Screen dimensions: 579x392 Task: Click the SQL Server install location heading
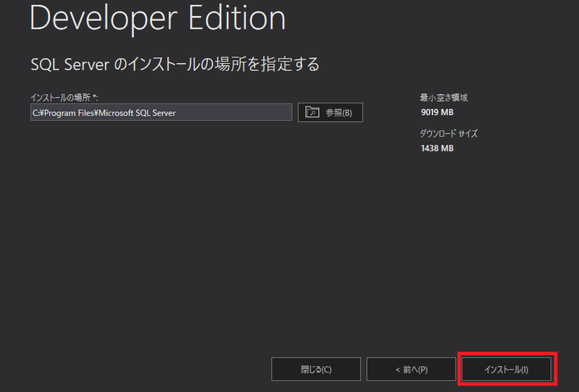point(175,64)
